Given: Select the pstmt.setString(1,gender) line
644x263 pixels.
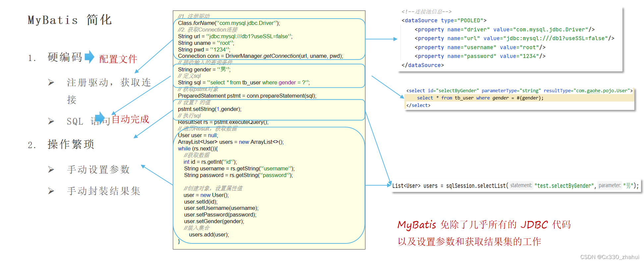Looking at the screenshot, I should pos(210,109).
